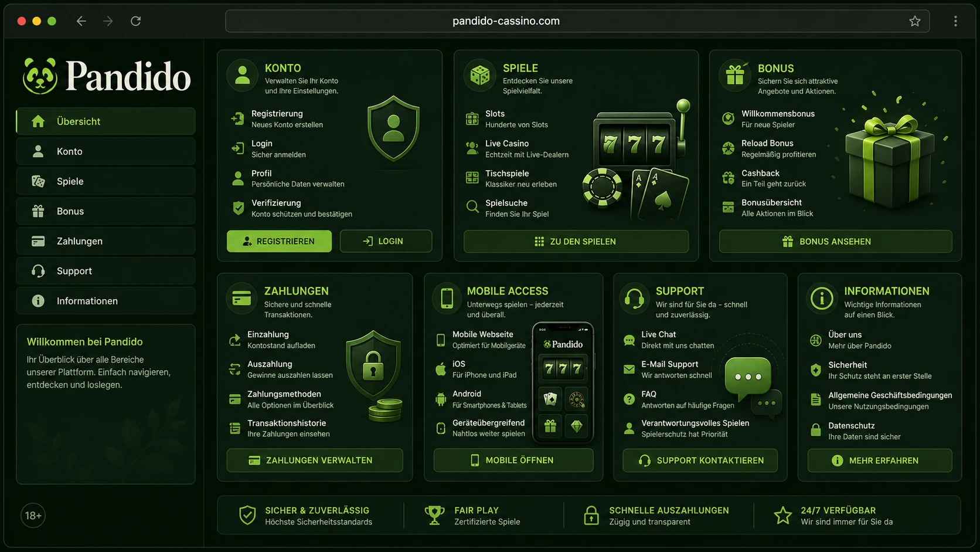Click the Informationen circled i icon

(x=821, y=298)
